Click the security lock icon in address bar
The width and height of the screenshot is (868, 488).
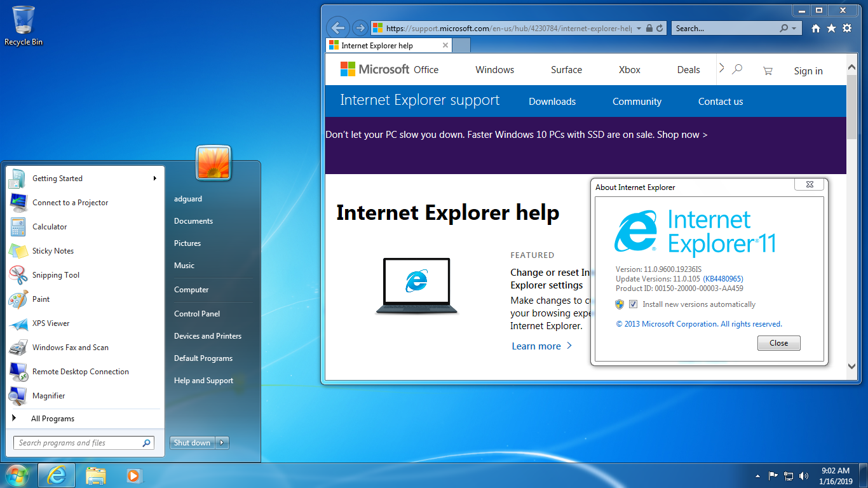(x=649, y=29)
